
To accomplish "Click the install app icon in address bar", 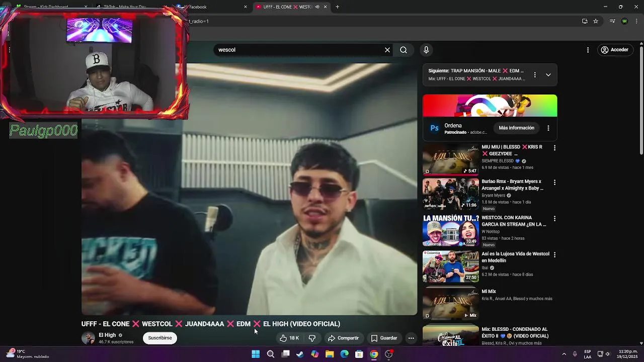I will [585, 21].
